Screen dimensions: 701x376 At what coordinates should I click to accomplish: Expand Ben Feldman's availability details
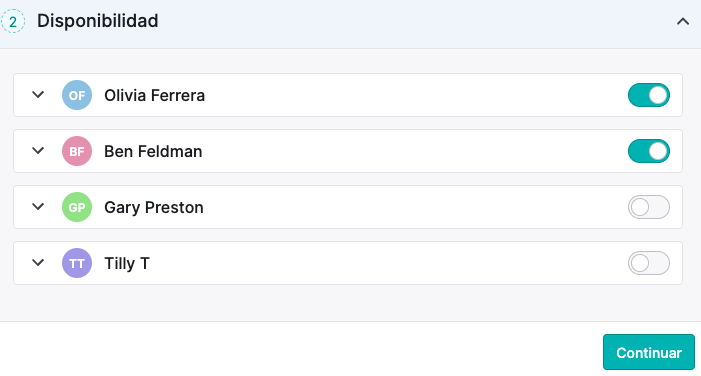click(x=38, y=151)
